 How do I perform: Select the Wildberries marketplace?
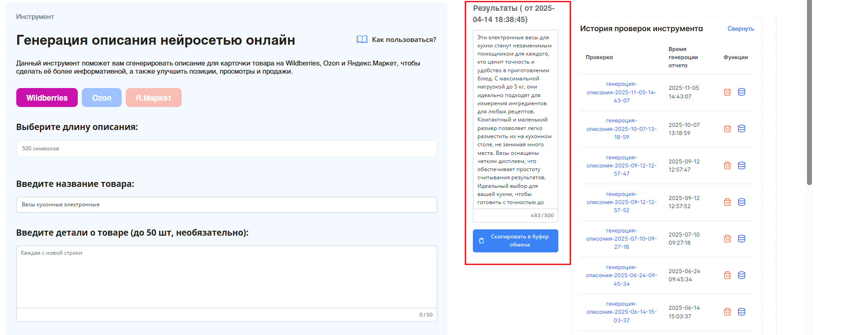click(47, 98)
